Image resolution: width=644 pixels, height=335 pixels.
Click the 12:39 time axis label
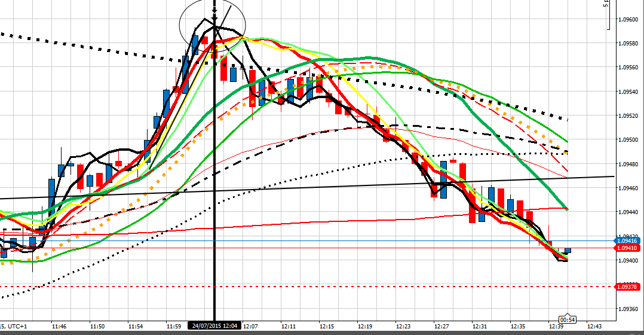coord(556,327)
